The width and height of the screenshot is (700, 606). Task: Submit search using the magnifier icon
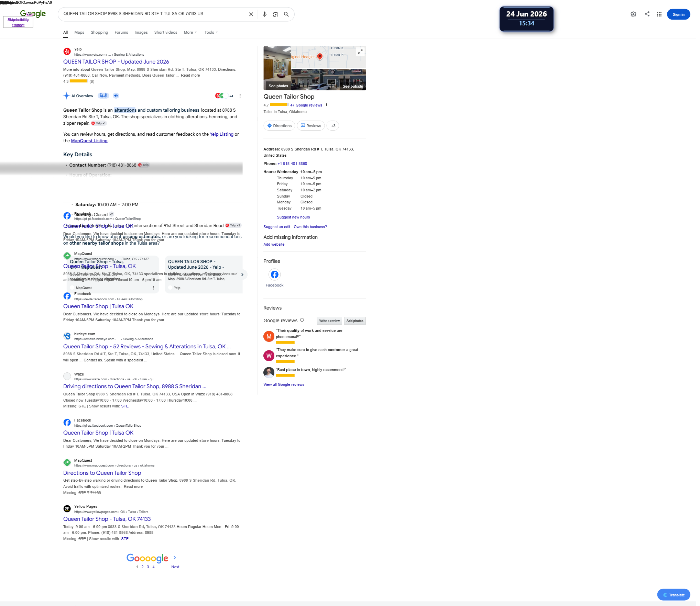point(286,14)
